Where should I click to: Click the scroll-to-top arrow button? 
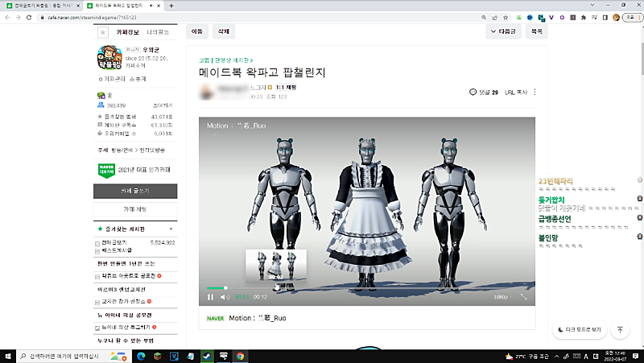tap(620, 330)
